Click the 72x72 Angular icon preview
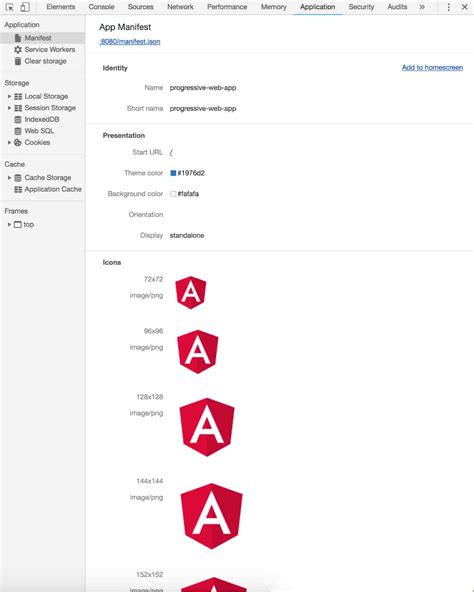This screenshot has height=592, width=474. click(x=191, y=293)
